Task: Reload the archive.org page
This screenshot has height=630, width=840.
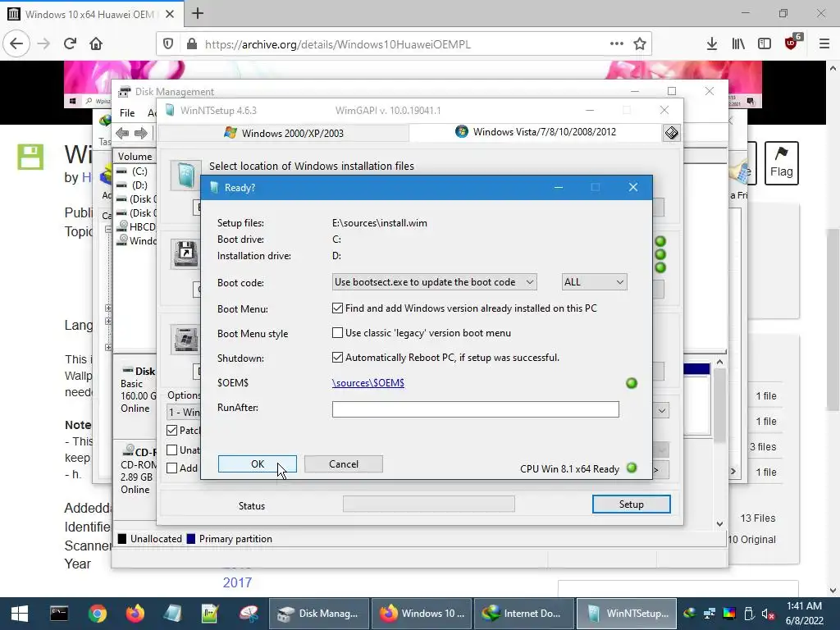Action: pos(70,43)
